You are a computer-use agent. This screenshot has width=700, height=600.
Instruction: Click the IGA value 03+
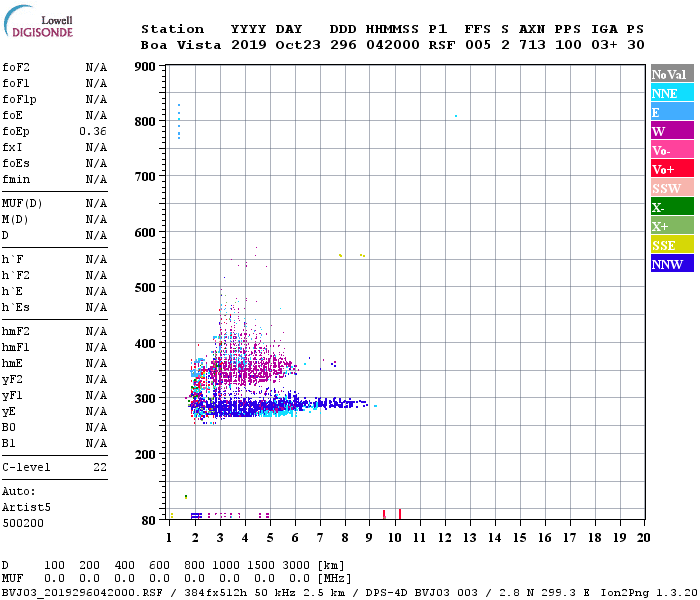click(x=604, y=45)
